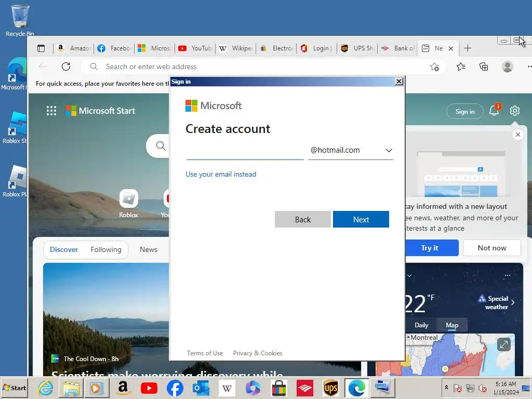Open the Edge profile avatar
This screenshot has width=532, height=399.
(x=507, y=66)
